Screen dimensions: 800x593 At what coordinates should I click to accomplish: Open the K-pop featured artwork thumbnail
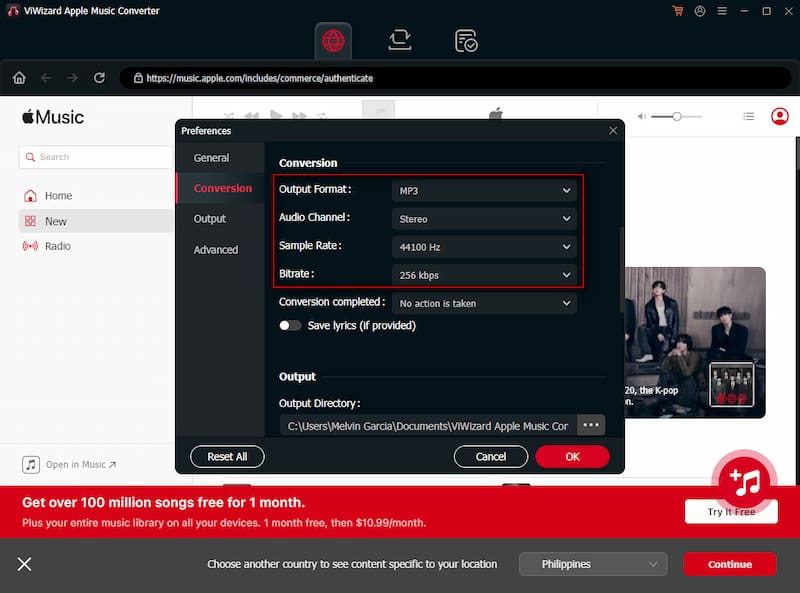coord(695,342)
